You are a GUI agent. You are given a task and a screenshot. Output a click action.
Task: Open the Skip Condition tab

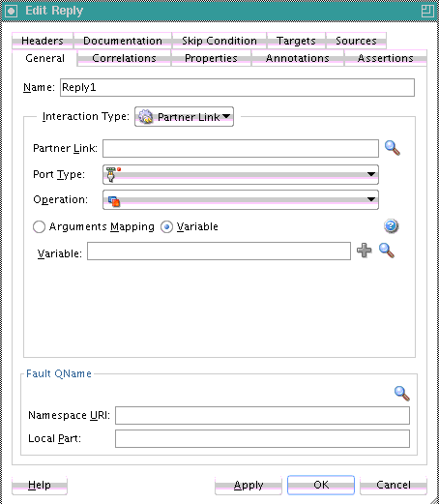pos(219,41)
